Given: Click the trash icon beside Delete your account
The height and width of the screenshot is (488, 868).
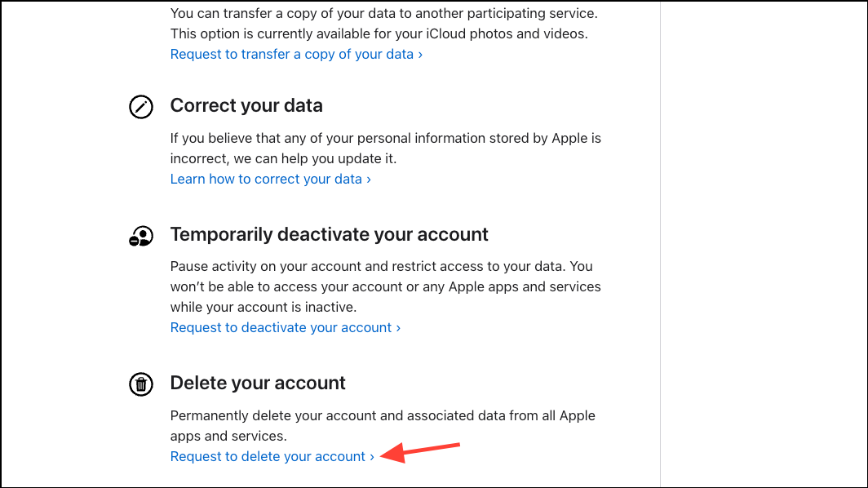Looking at the screenshot, I should [x=140, y=384].
